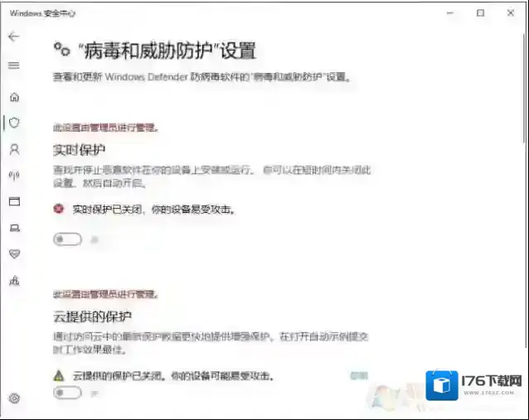This screenshot has height=420, width=529.
Task: Click red managed-by-administrator notice above 实时保护
Action: pyautogui.click(x=105, y=128)
